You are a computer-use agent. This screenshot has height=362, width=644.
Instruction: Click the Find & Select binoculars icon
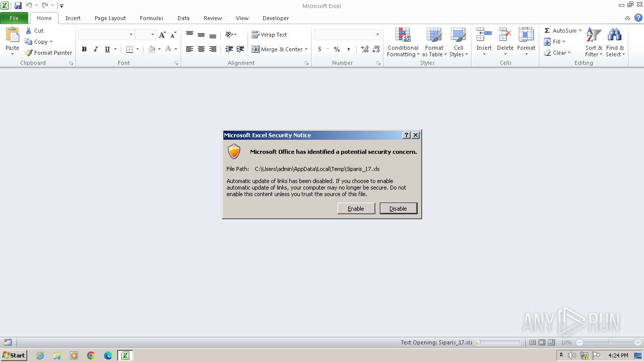615,35
